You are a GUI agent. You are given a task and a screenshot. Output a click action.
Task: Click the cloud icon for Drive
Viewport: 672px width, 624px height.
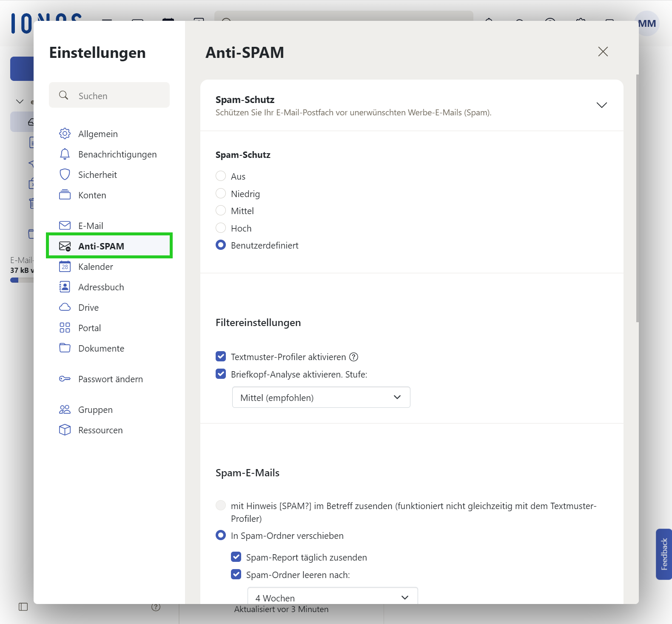point(65,307)
